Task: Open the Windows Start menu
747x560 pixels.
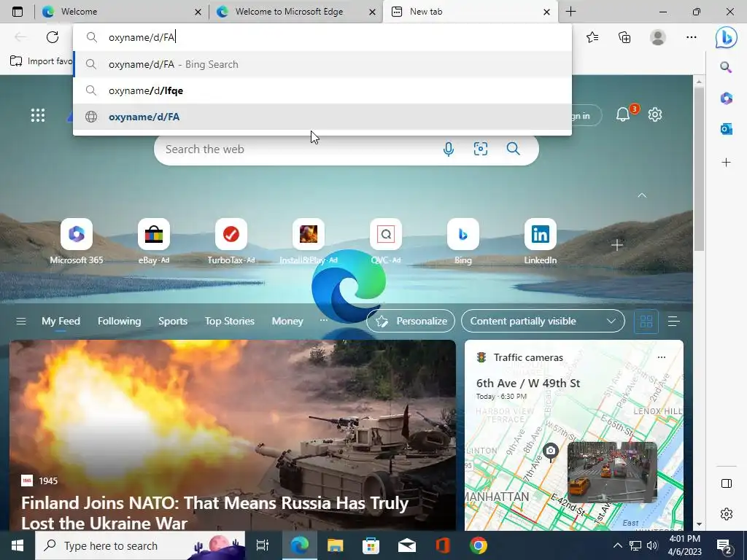Action: tap(18, 545)
